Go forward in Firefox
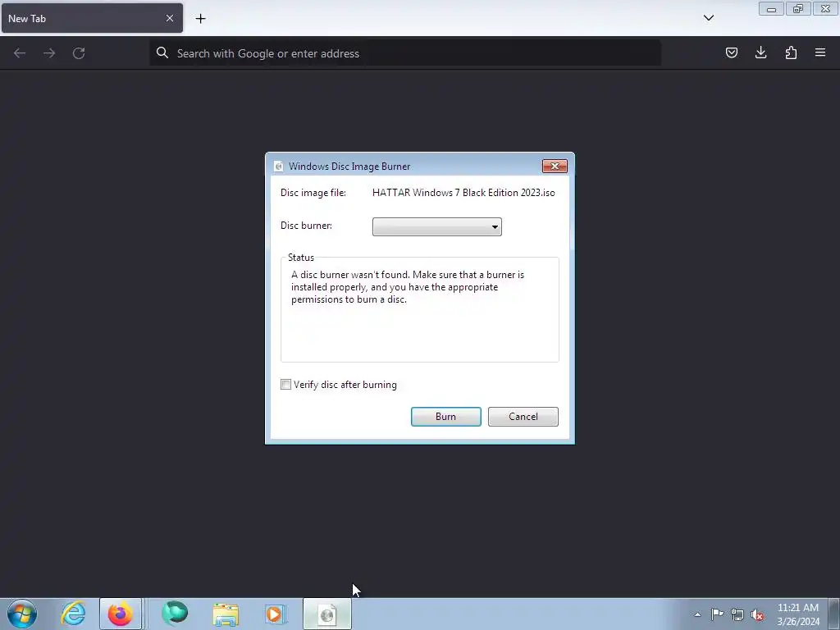Image resolution: width=840 pixels, height=630 pixels. click(49, 53)
